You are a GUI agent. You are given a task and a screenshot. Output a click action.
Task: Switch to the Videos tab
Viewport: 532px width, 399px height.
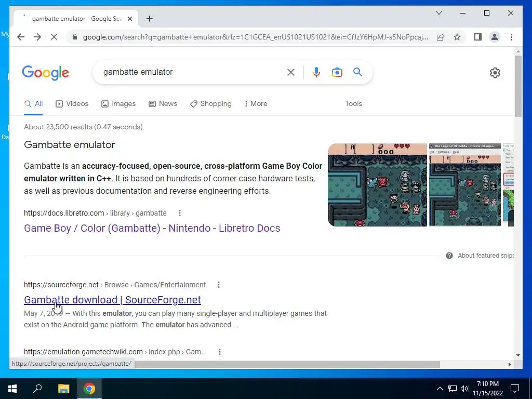[x=72, y=104]
